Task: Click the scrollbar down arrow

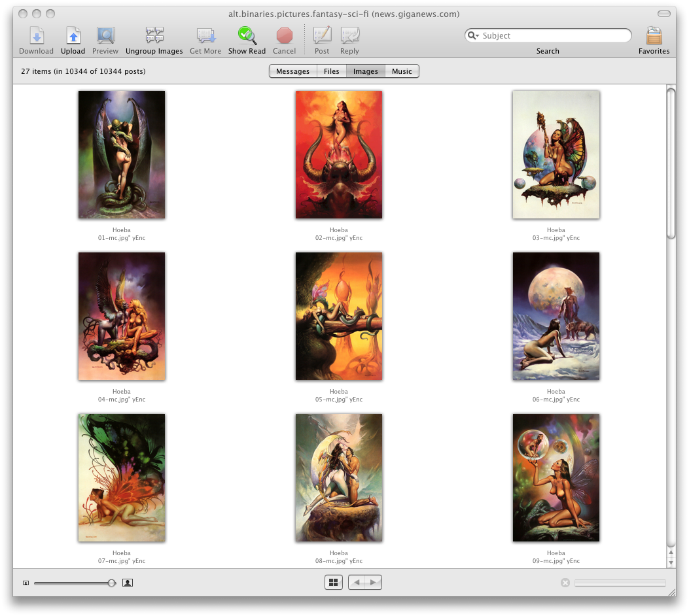Action: [671, 562]
